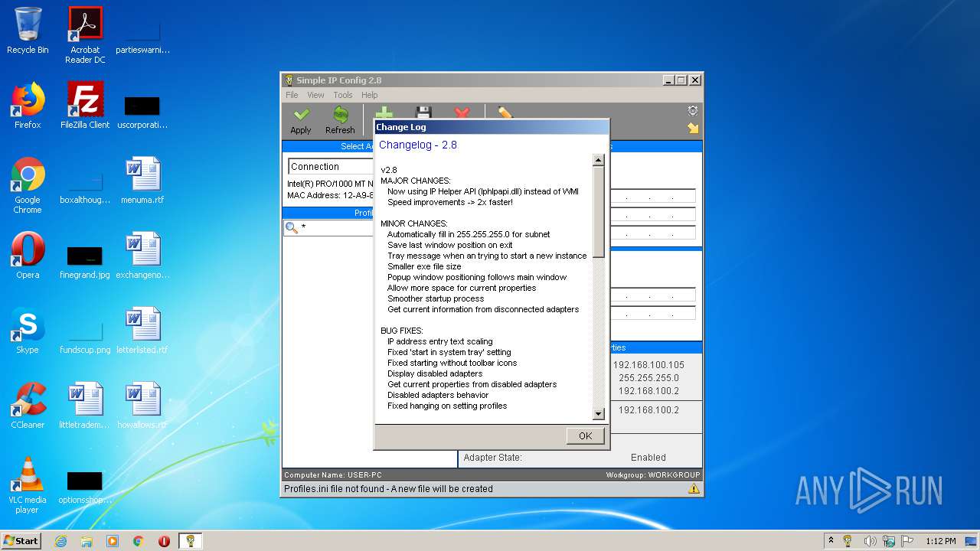Open Internet Explorer from taskbar
The width and height of the screenshot is (980, 551).
[x=60, y=541]
